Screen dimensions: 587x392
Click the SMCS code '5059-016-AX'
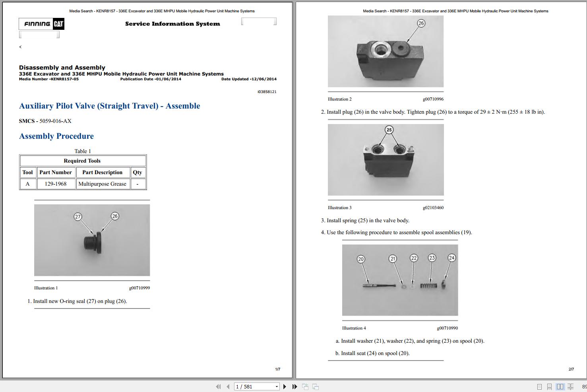[x=55, y=121]
